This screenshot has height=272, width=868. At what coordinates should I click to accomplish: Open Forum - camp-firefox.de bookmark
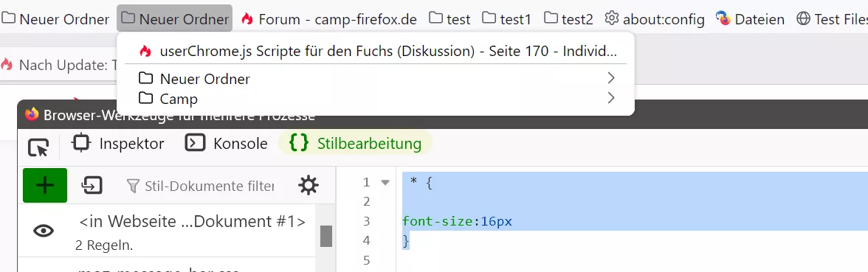(x=329, y=19)
